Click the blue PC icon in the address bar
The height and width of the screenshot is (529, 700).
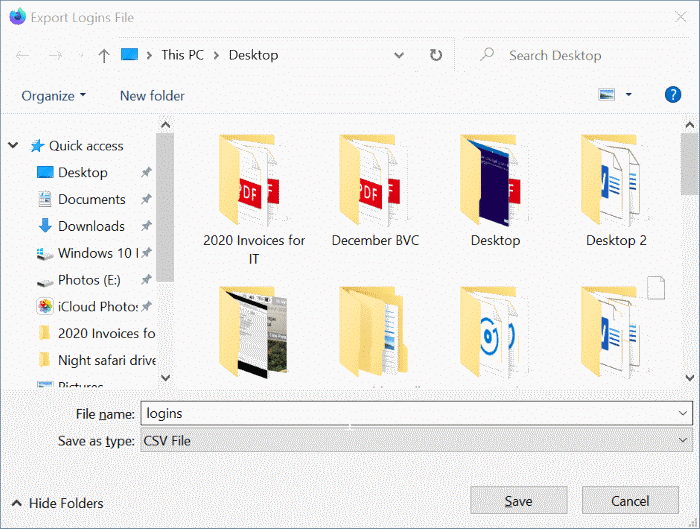point(129,54)
